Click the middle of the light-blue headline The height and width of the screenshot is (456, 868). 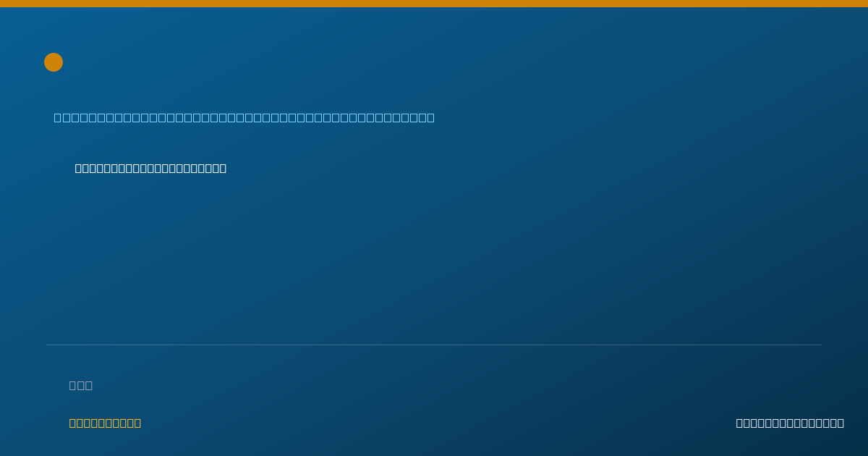244,117
